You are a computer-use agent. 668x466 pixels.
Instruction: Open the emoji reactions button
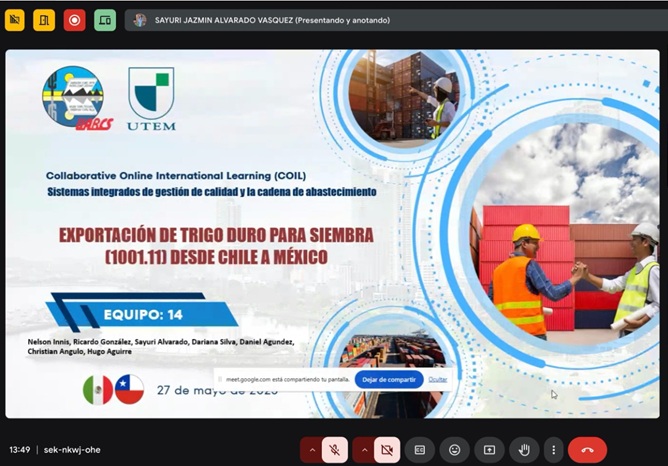[455, 450]
